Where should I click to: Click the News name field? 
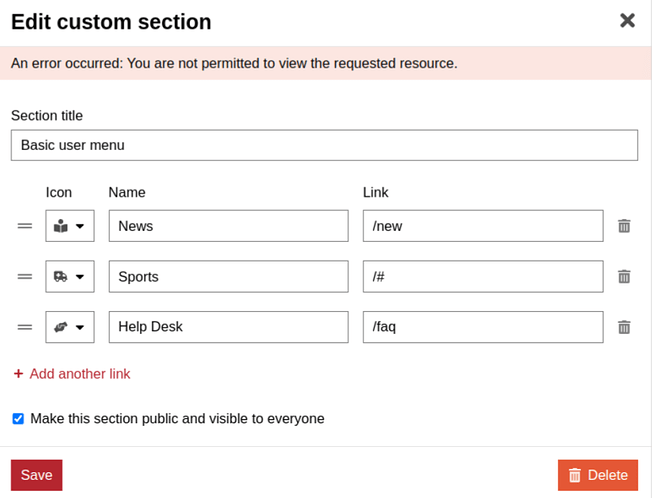[229, 226]
